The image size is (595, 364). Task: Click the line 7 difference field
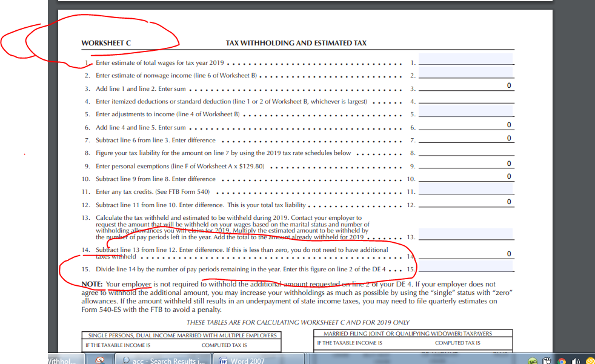tap(465, 137)
